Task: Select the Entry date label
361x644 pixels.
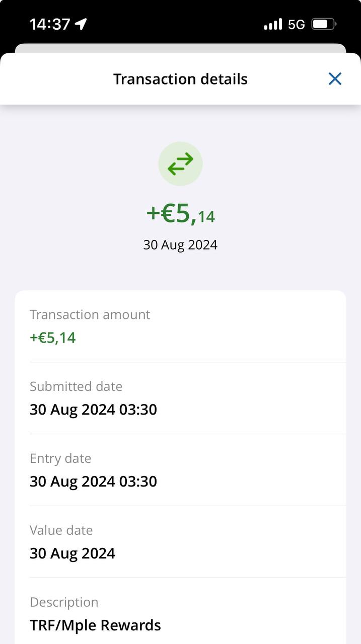Action: point(60,458)
